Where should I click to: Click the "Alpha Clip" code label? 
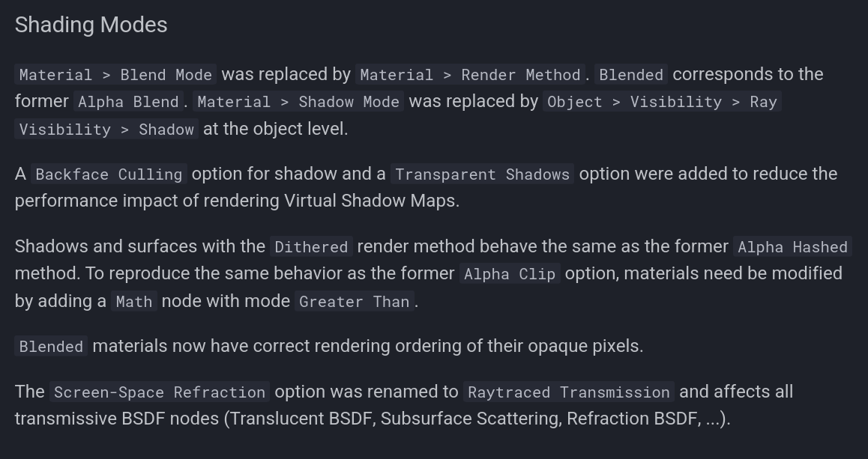[x=510, y=274]
